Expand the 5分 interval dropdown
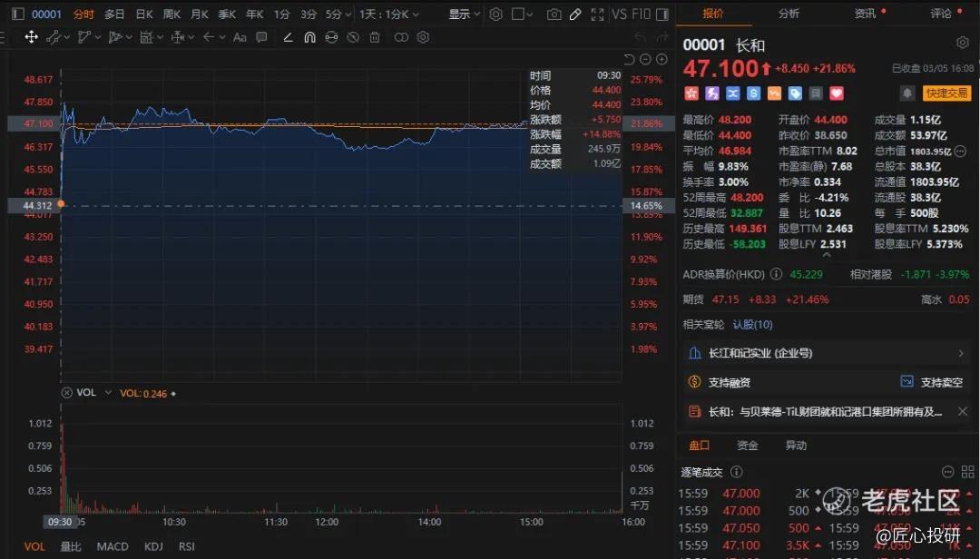 tap(348, 14)
